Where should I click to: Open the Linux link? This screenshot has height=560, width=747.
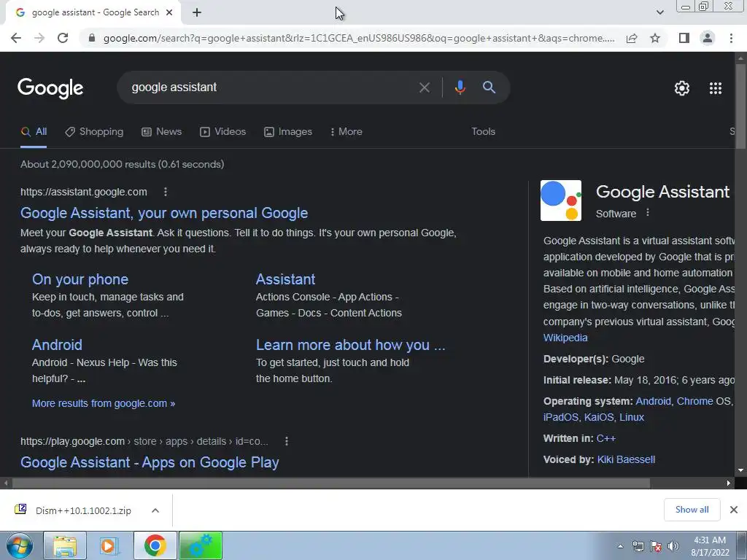(x=632, y=417)
